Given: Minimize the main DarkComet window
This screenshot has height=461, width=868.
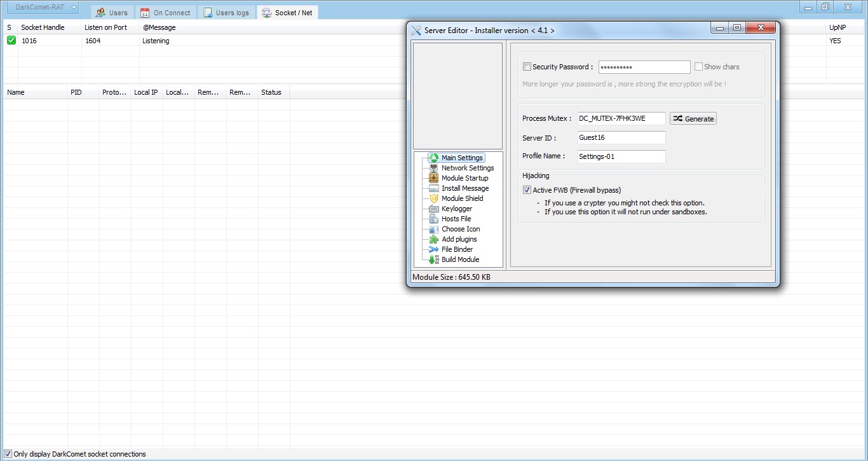Looking at the screenshot, I should pos(808,8).
